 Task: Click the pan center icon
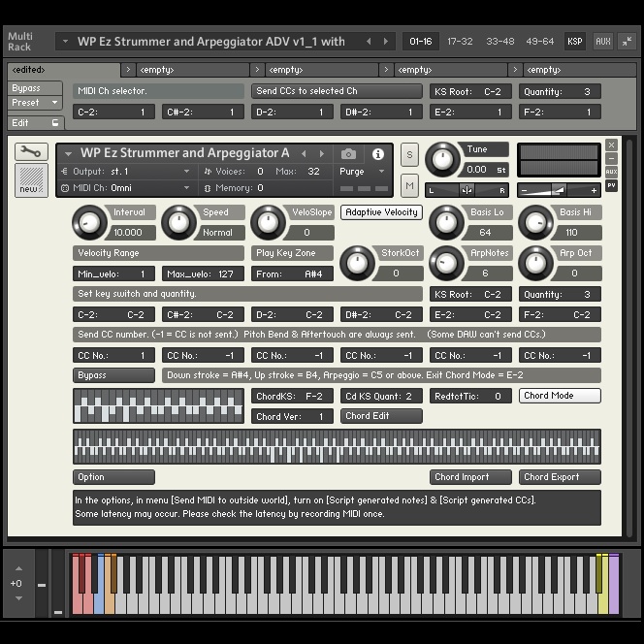point(467,190)
